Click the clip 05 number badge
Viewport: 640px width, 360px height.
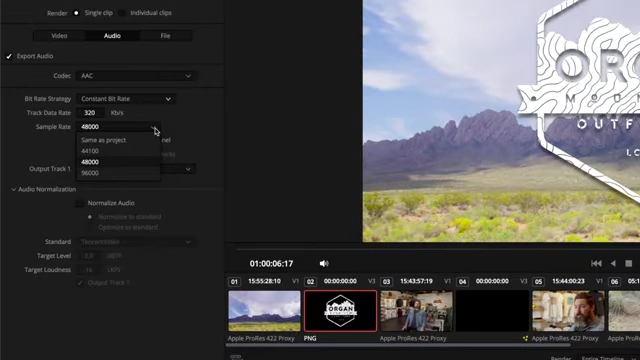(x=538, y=282)
